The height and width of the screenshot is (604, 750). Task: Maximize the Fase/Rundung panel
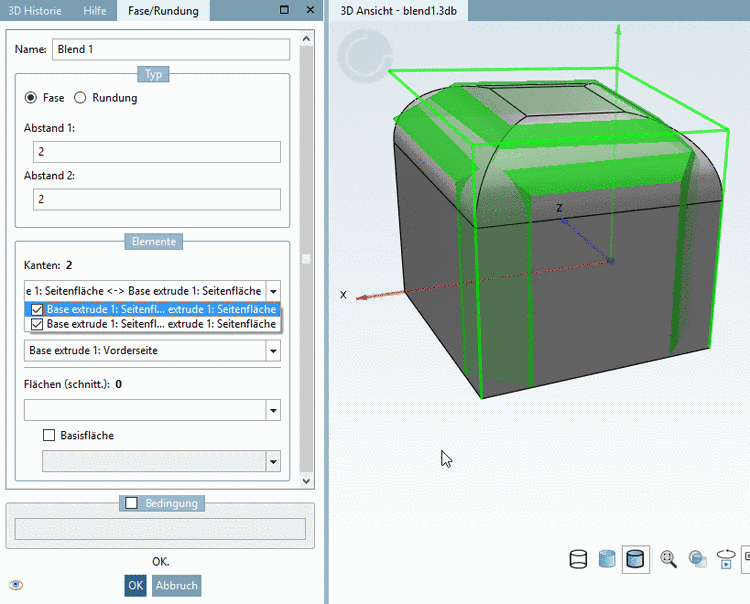(x=284, y=11)
